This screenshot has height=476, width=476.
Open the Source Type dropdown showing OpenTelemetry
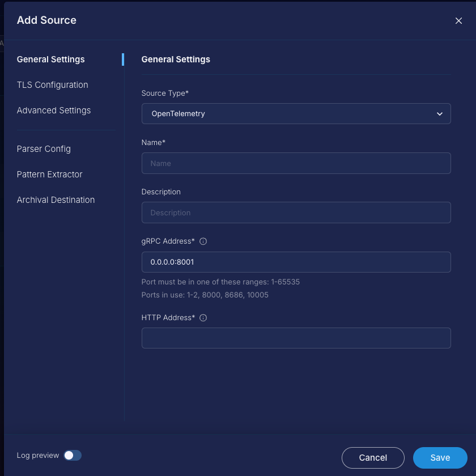tap(296, 114)
